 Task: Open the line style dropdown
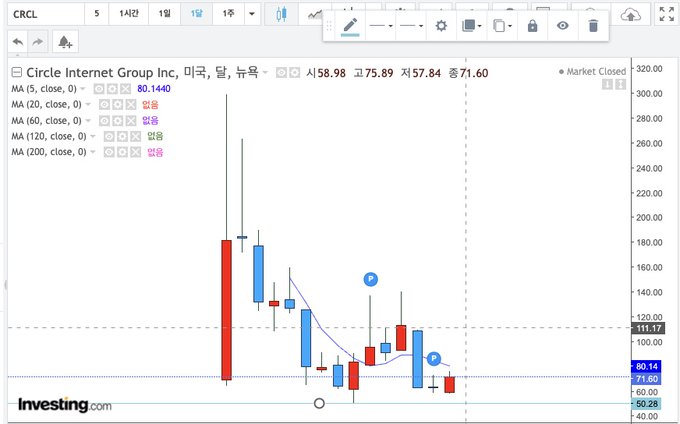click(x=381, y=26)
